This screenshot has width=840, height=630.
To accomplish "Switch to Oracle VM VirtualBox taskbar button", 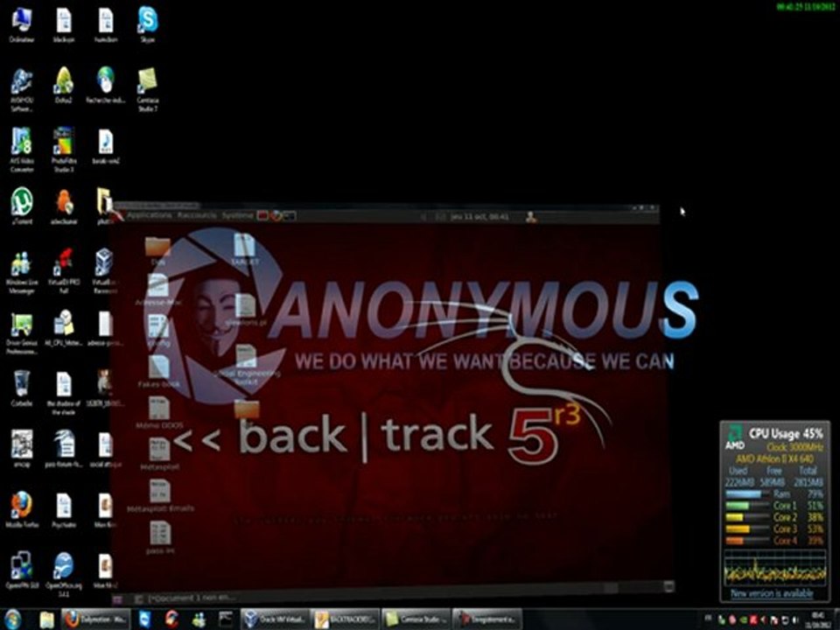I will click(x=274, y=619).
